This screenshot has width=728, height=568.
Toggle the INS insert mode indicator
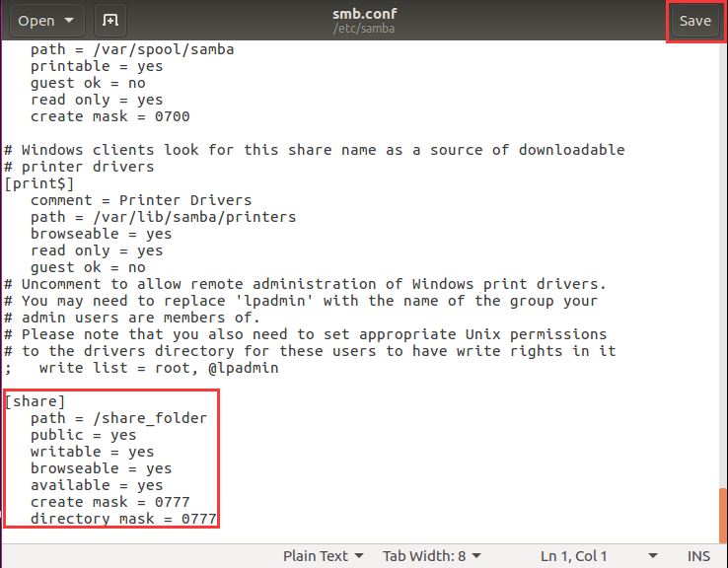[x=698, y=556]
